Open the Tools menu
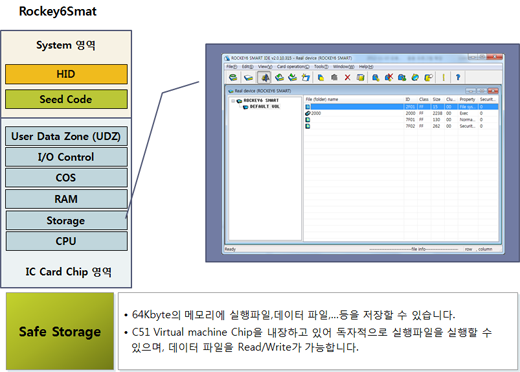520x372 pixels. (x=321, y=67)
